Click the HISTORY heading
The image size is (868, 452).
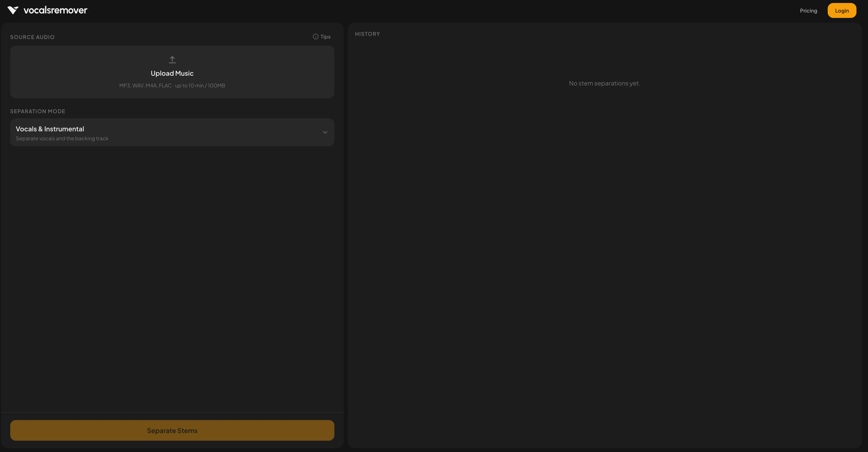[x=367, y=34]
